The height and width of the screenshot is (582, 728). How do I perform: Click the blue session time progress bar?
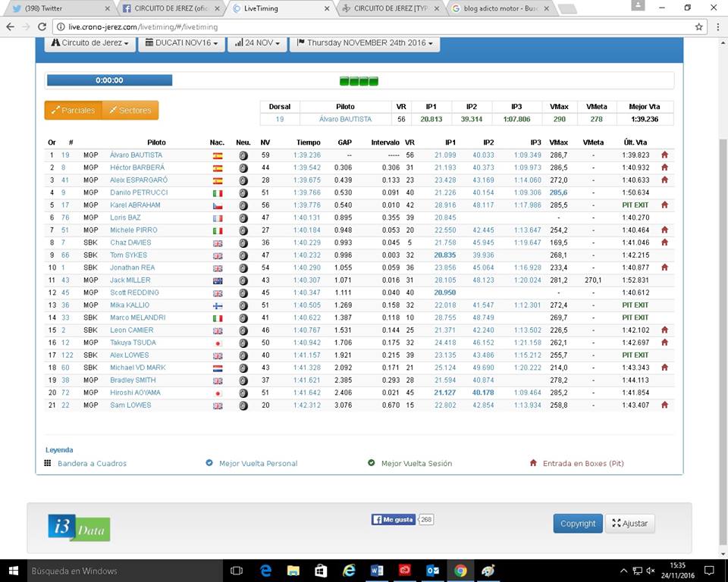coord(109,80)
